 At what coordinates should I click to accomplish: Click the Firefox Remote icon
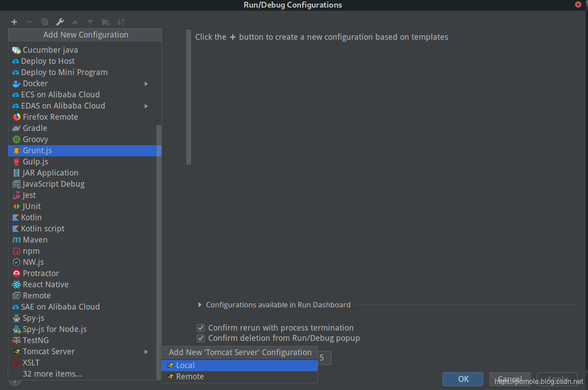[17, 117]
